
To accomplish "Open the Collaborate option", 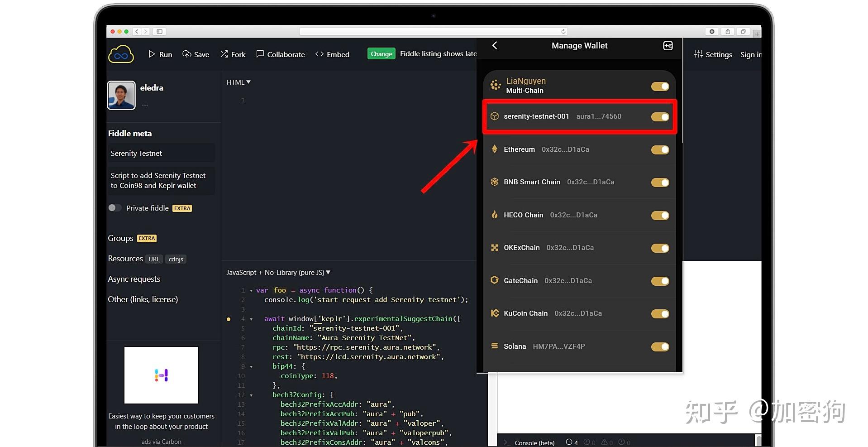I will [281, 54].
